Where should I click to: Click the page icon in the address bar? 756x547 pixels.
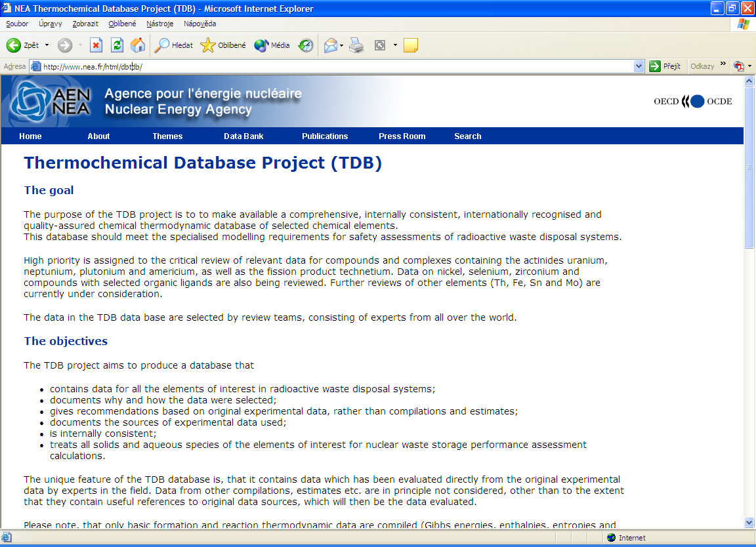coord(35,66)
